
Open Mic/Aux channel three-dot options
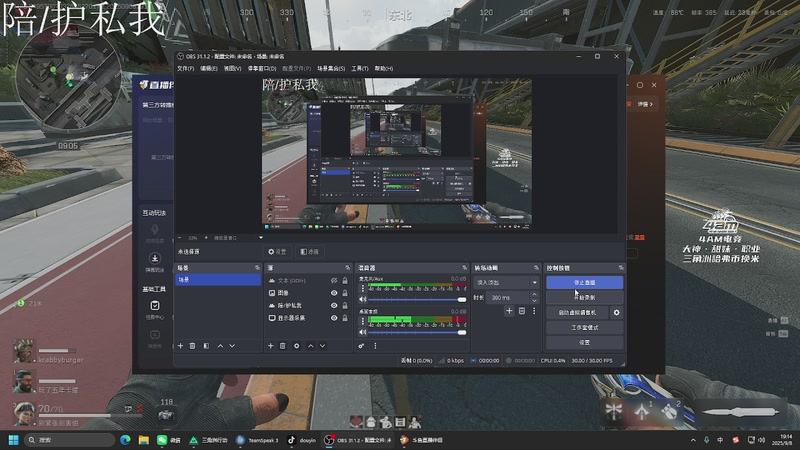[x=363, y=289]
